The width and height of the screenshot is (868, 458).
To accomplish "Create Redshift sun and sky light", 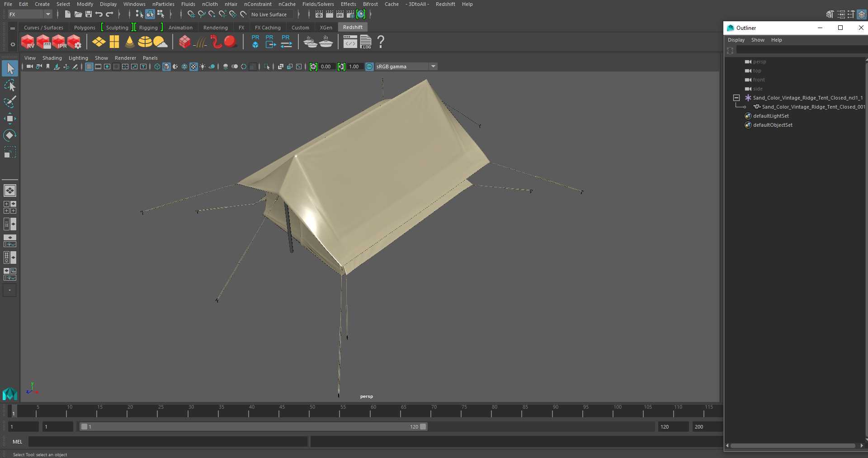I will point(160,42).
